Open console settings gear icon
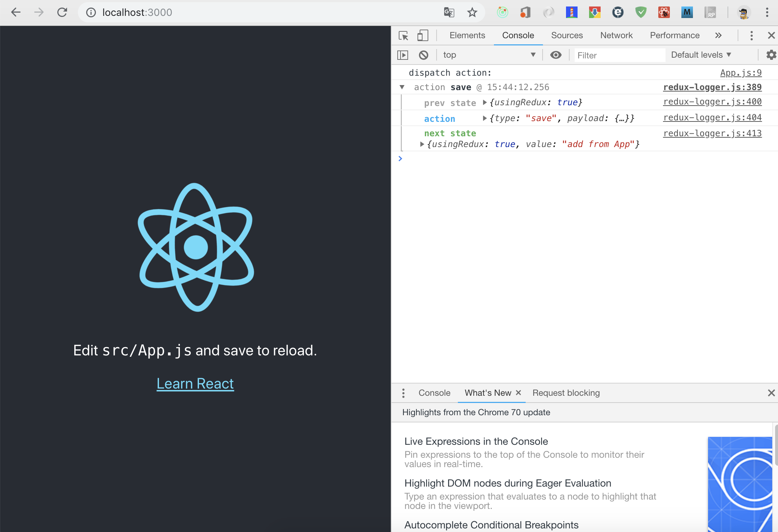 coord(771,55)
